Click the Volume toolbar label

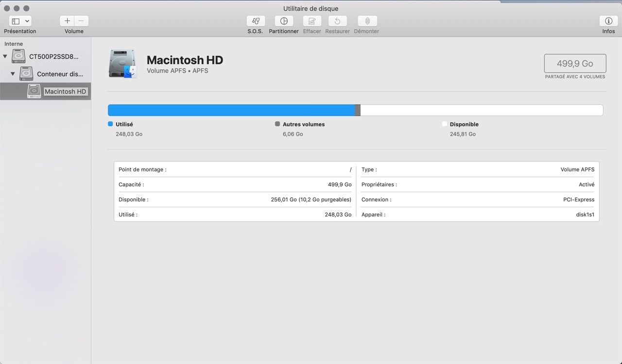pos(74,31)
